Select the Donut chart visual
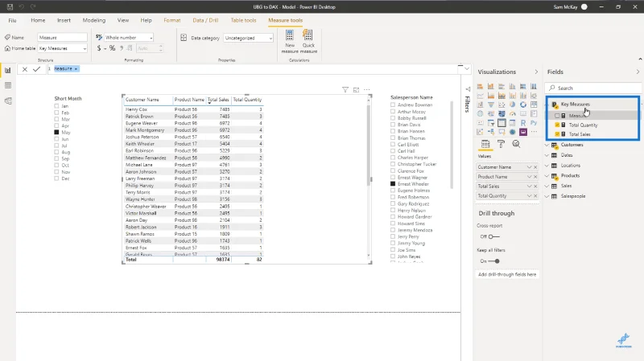The width and height of the screenshot is (644, 361). [523, 105]
